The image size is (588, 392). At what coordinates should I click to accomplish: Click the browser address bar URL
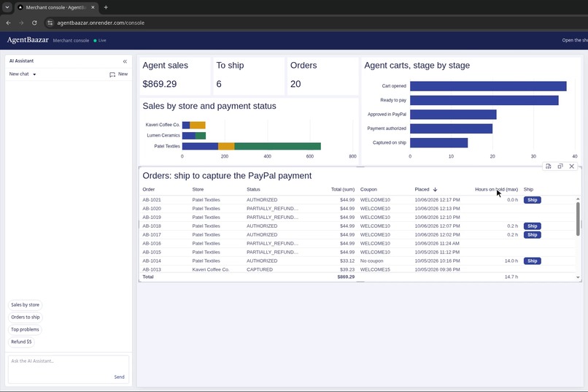tap(101, 23)
